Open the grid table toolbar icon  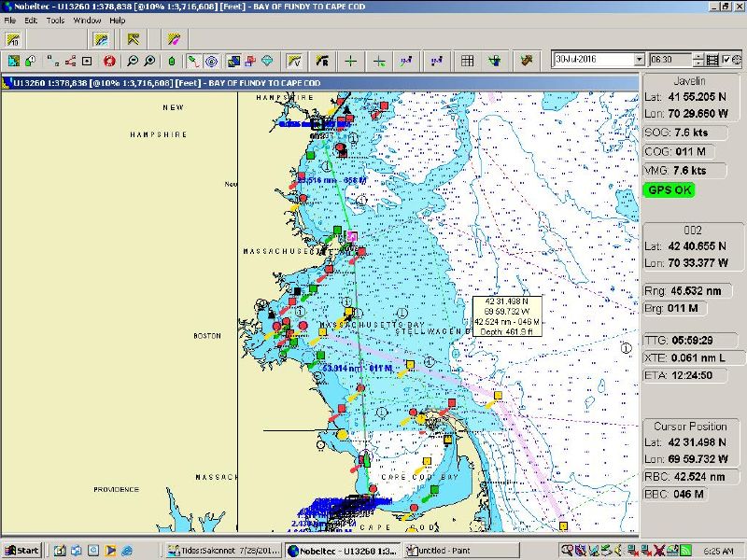pos(467,61)
